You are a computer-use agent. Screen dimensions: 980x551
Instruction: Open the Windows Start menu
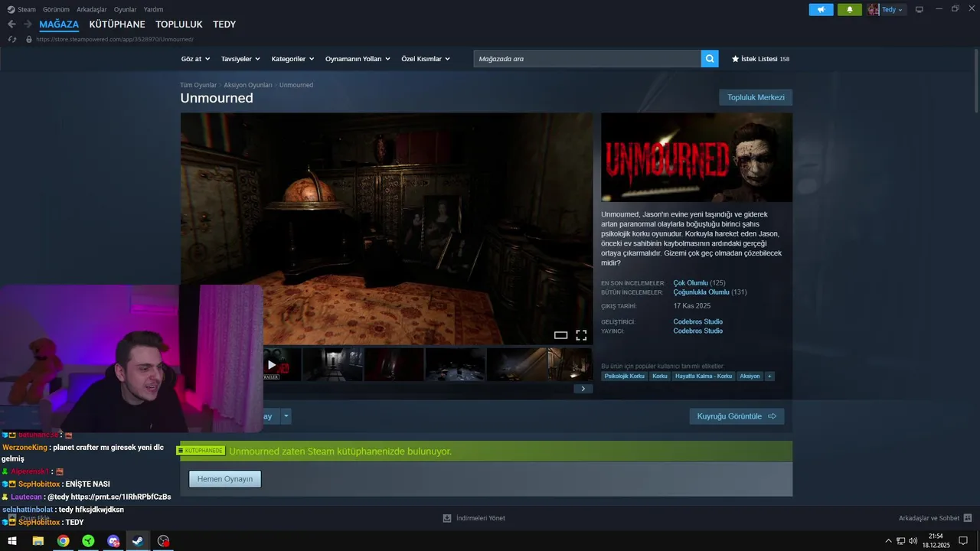click(x=12, y=541)
